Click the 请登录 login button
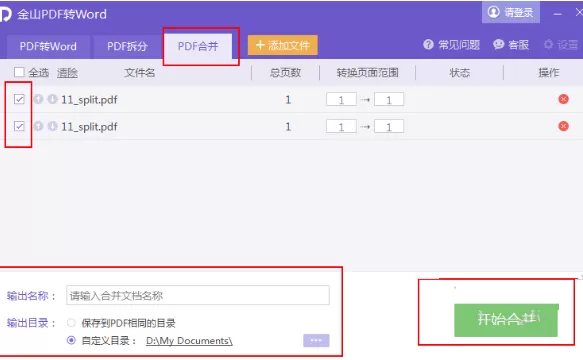 pyautogui.click(x=511, y=12)
